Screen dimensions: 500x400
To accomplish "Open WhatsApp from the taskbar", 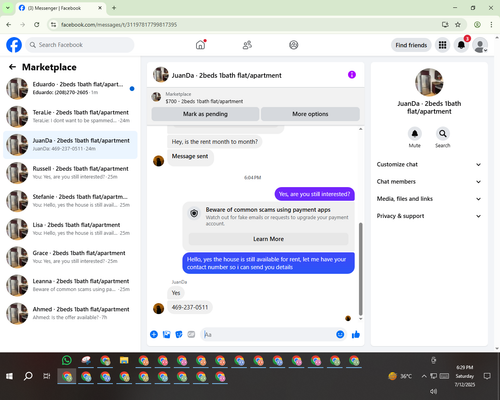I will click(x=67, y=360).
